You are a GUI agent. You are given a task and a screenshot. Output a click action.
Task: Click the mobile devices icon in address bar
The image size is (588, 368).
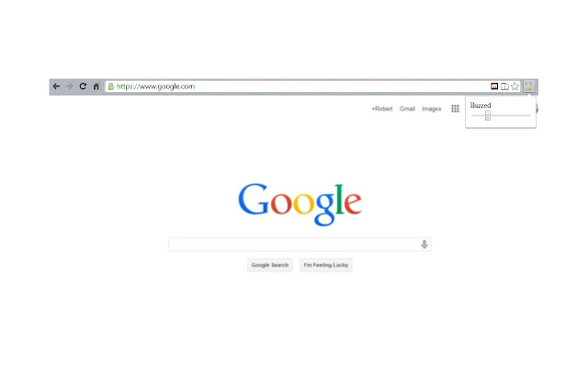coord(504,86)
